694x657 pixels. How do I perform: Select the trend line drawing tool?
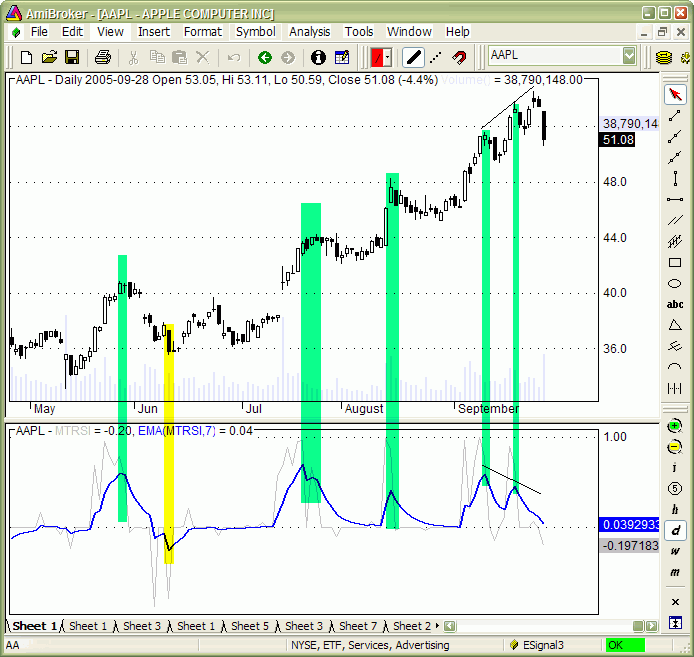675,116
